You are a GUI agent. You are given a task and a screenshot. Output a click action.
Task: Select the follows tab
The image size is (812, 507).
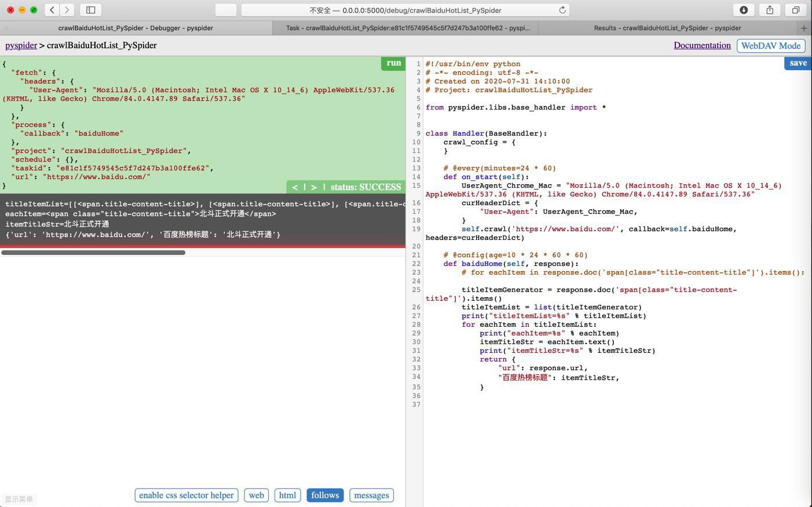tap(325, 495)
